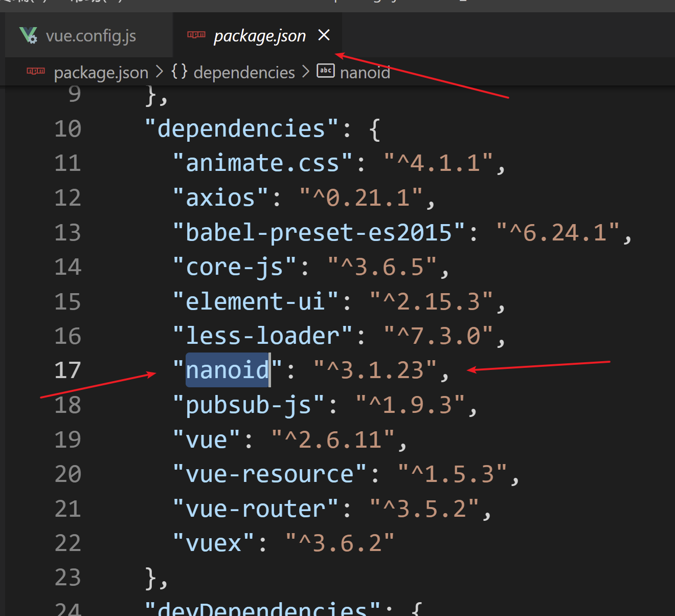The width and height of the screenshot is (675, 616).
Task: Click the "^0.21.1" version value
Action: coord(361,197)
